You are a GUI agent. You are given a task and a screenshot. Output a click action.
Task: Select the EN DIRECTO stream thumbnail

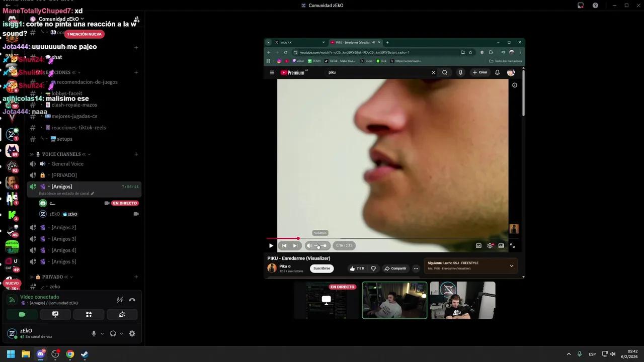click(x=326, y=300)
